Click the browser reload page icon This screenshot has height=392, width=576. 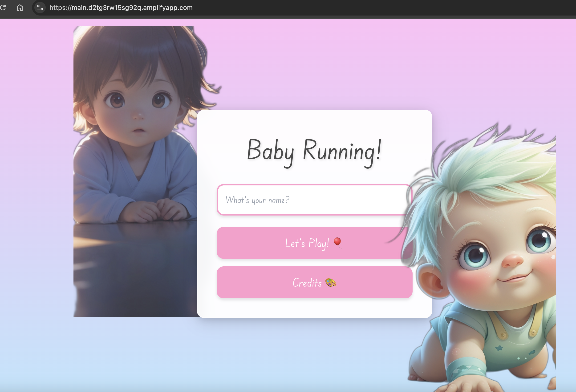click(3, 8)
